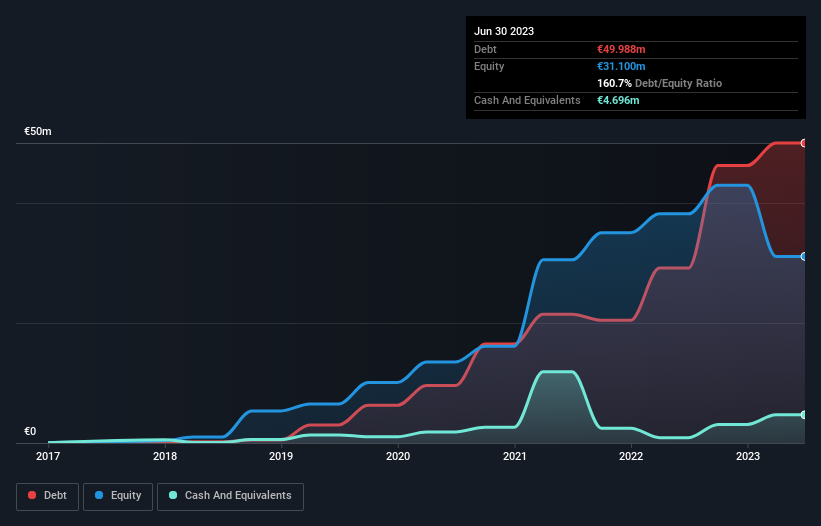Toggle Cash And Equivalents legend button
The width and height of the screenshot is (821, 526).
pos(230,496)
